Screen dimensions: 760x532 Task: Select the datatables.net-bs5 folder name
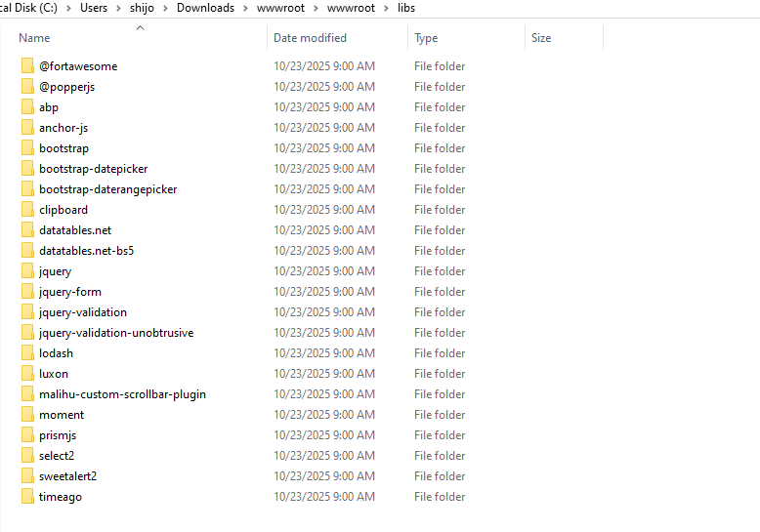click(x=86, y=251)
